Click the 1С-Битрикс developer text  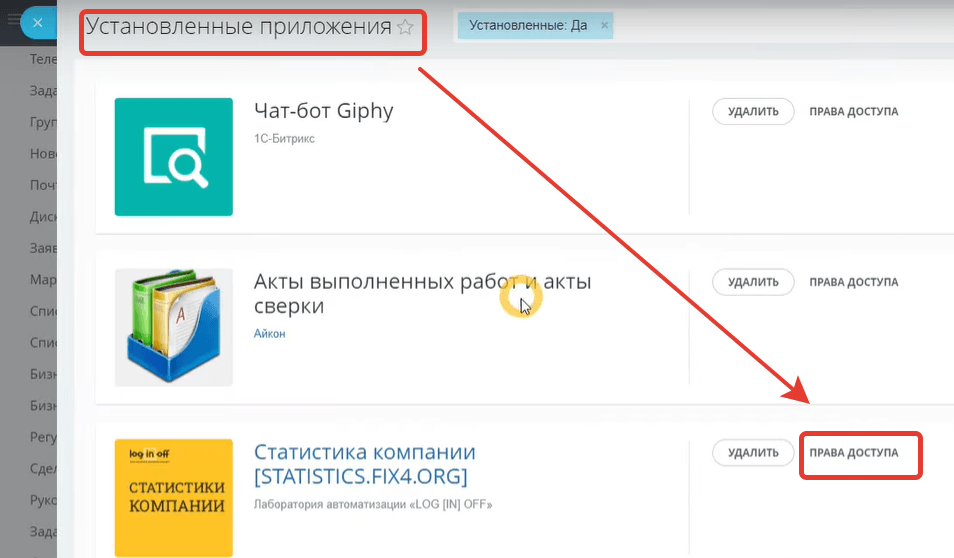click(x=284, y=139)
